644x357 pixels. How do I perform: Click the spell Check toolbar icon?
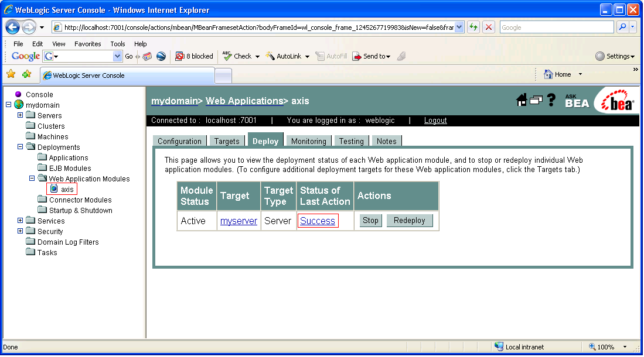click(x=227, y=56)
